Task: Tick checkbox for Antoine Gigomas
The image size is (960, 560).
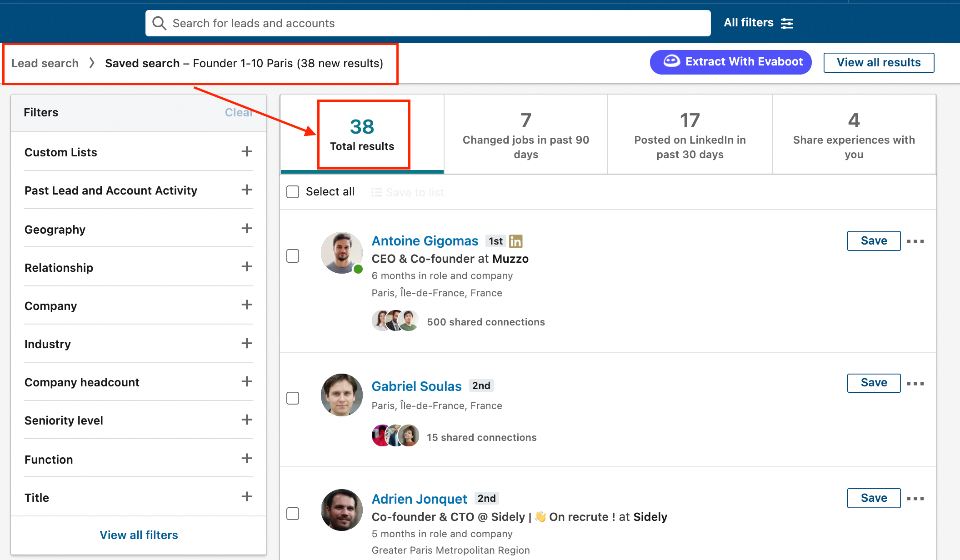Action: pos(293,256)
